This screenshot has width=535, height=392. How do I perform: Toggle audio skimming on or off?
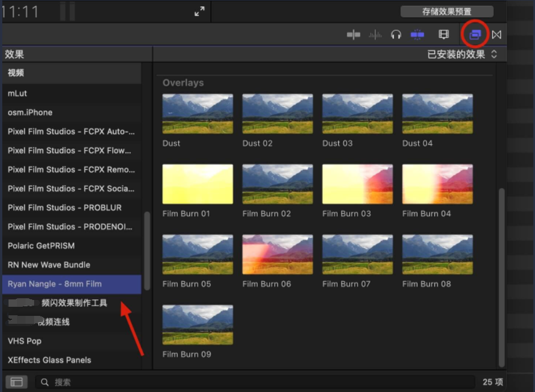(x=375, y=35)
